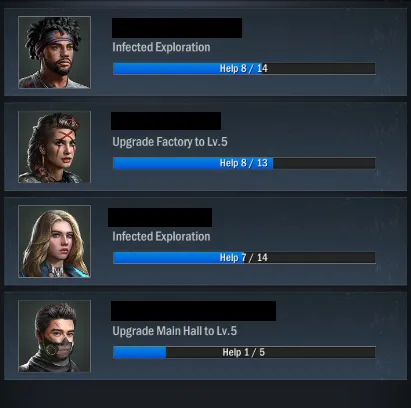Image resolution: width=411 pixels, height=408 pixels.
Task: Select the Upgrade Factory help request row
Action: (x=205, y=147)
